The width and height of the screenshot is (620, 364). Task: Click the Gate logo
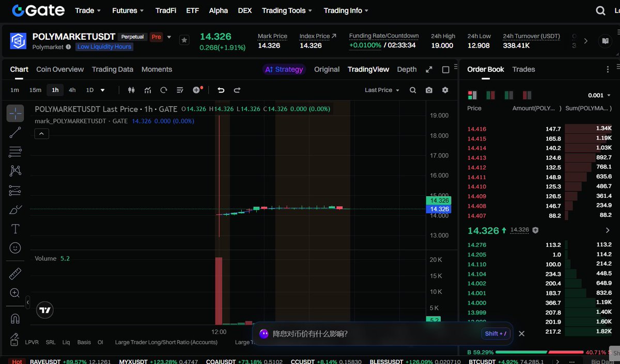(x=39, y=10)
